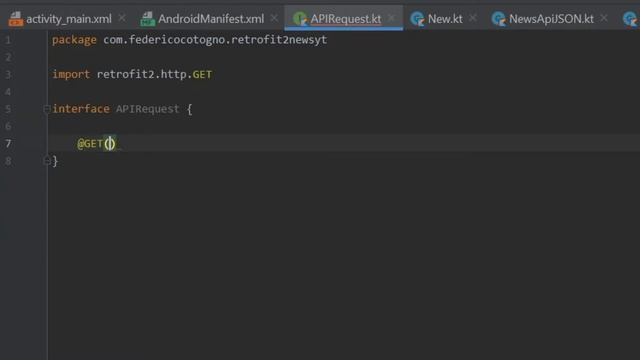The image size is (640, 360).
Task: Click retrofit2.http in the import statement
Action: pyautogui.click(x=142, y=74)
